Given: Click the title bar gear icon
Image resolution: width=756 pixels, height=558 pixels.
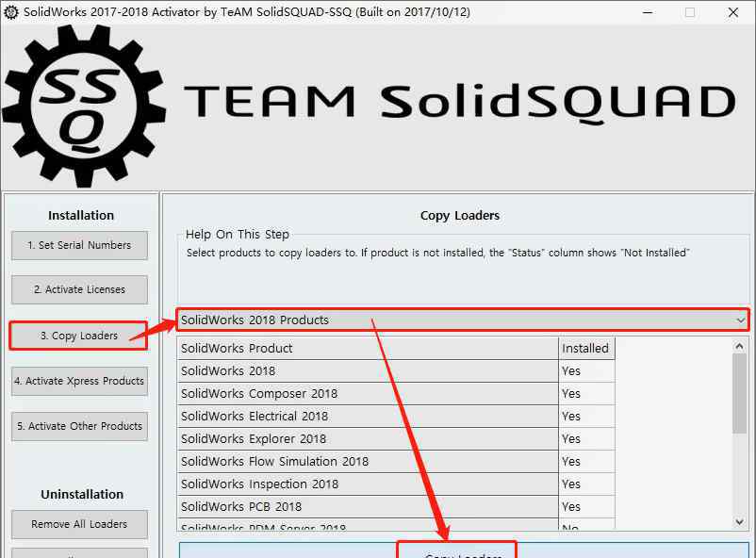Looking at the screenshot, I should coord(10,12).
